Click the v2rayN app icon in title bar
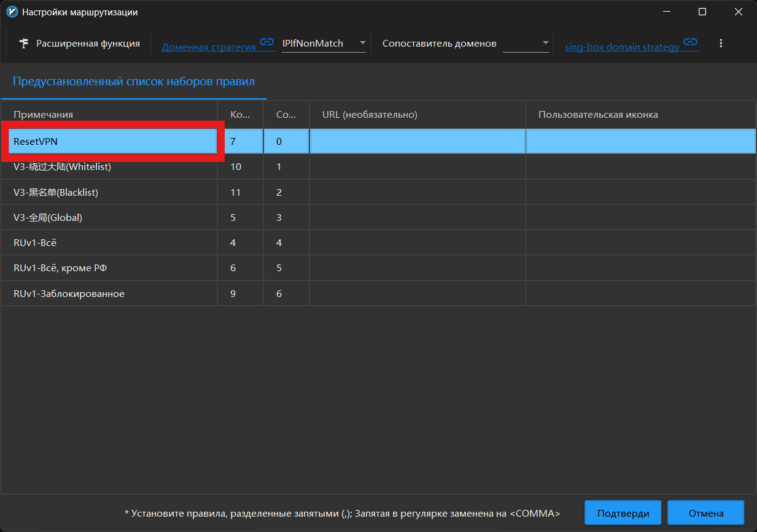This screenshot has width=757, height=532. (x=12, y=12)
